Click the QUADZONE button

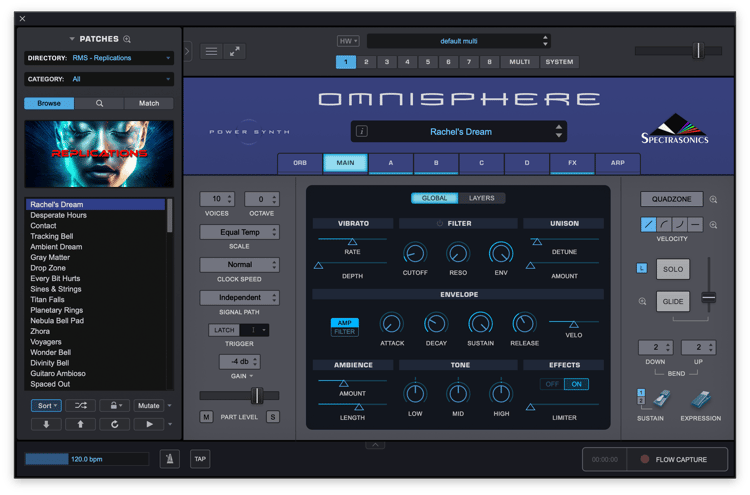click(672, 199)
